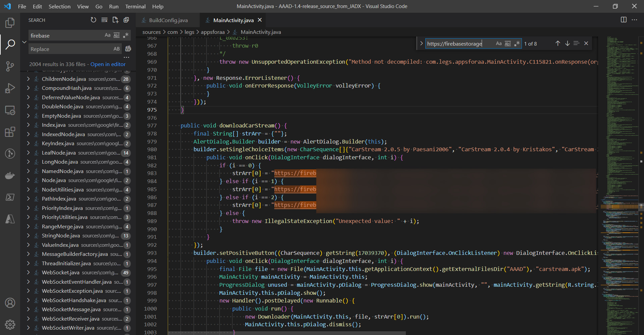Split the editor to the right
Screen dimensions: 644x335
tap(624, 20)
